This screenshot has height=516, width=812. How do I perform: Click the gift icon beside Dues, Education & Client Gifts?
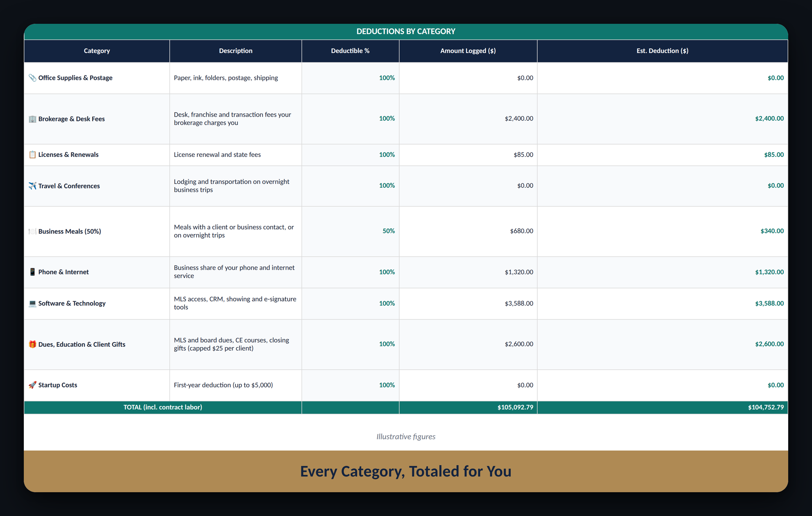click(x=32, y=345)
